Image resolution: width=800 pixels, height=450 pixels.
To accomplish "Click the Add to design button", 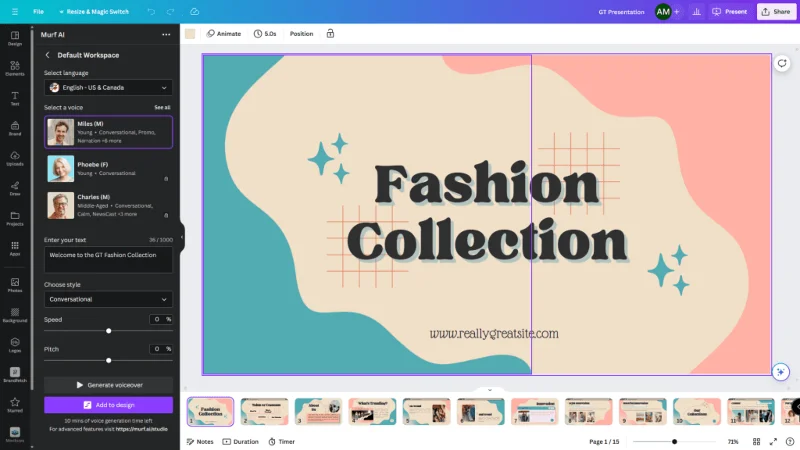I will 108,405.
